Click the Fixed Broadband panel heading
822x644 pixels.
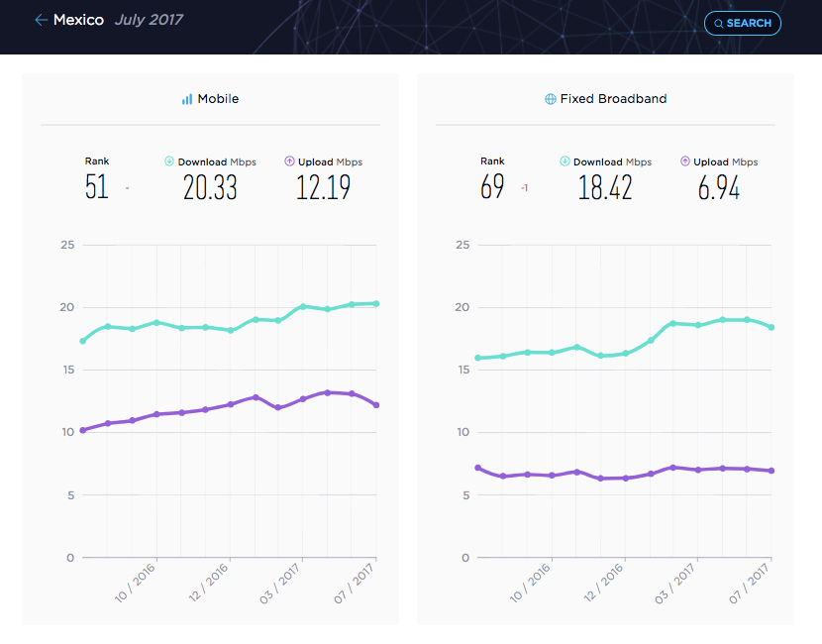[x=613, y=99]
